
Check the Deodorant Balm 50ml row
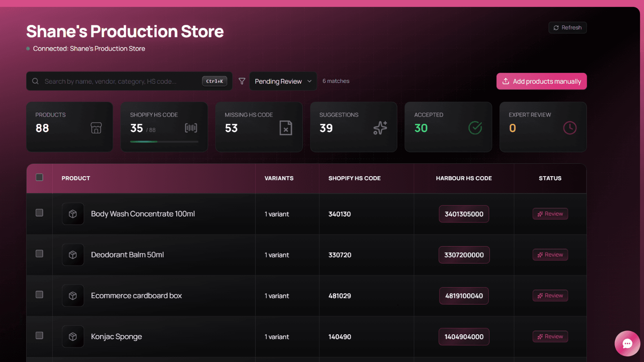tap(39, 254)
